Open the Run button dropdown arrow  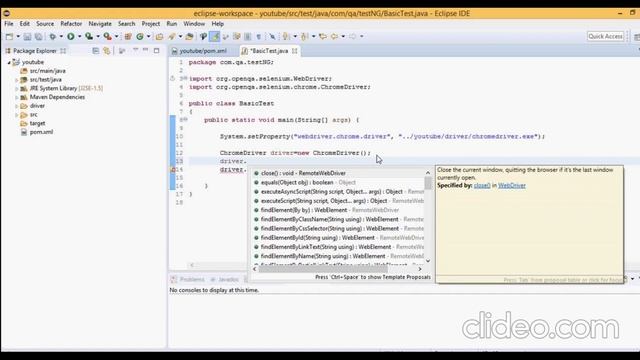(79, 36)
